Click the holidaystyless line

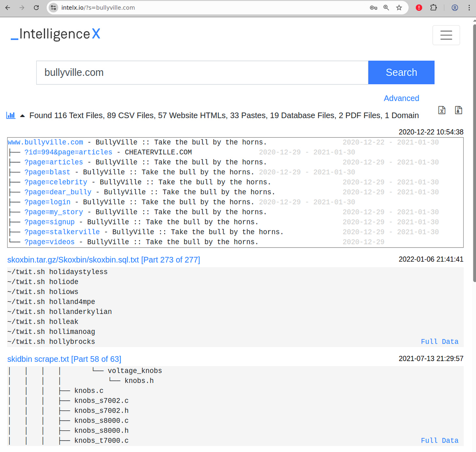click(x=58, y=272)
